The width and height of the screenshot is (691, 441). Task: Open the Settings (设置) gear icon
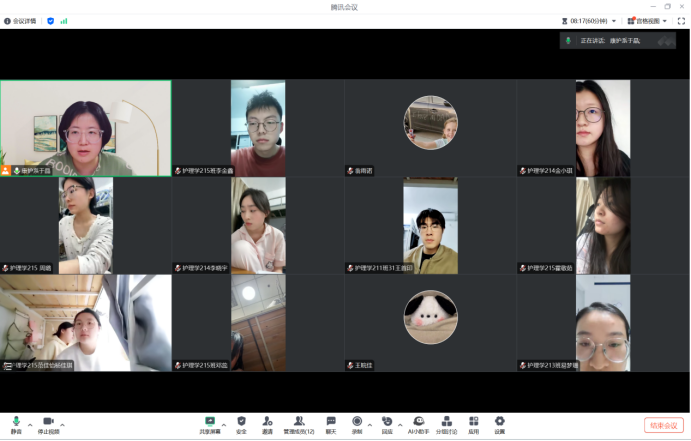[499, 424]
